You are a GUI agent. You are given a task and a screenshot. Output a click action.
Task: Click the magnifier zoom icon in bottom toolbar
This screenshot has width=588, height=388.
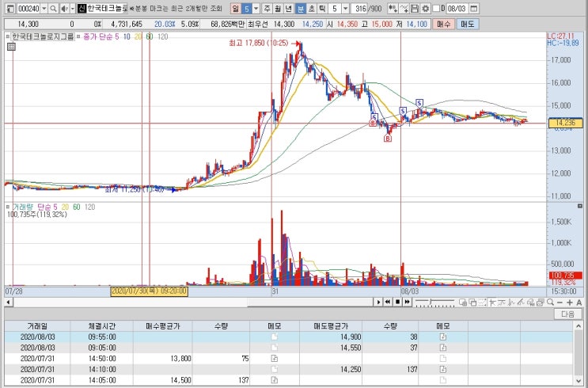coord(550,302)
